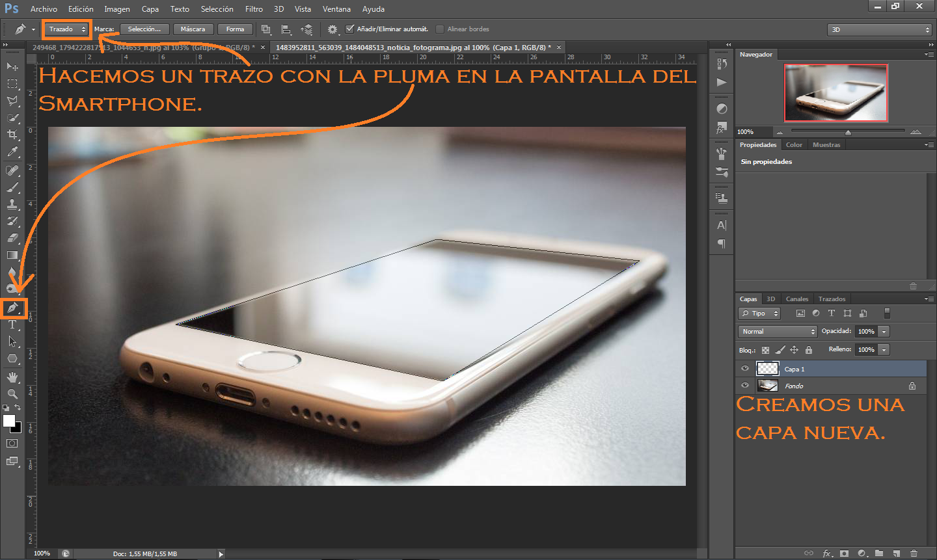Open the 3D workspace dropdown
The image size is (937, 560).
pyautogui.click(x=880, y=30)
